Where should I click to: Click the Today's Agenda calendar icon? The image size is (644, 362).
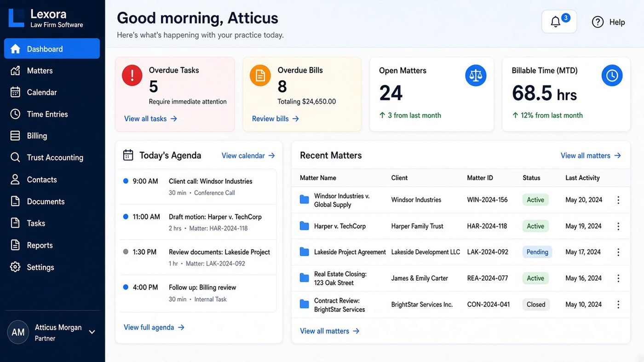point(128,155)
